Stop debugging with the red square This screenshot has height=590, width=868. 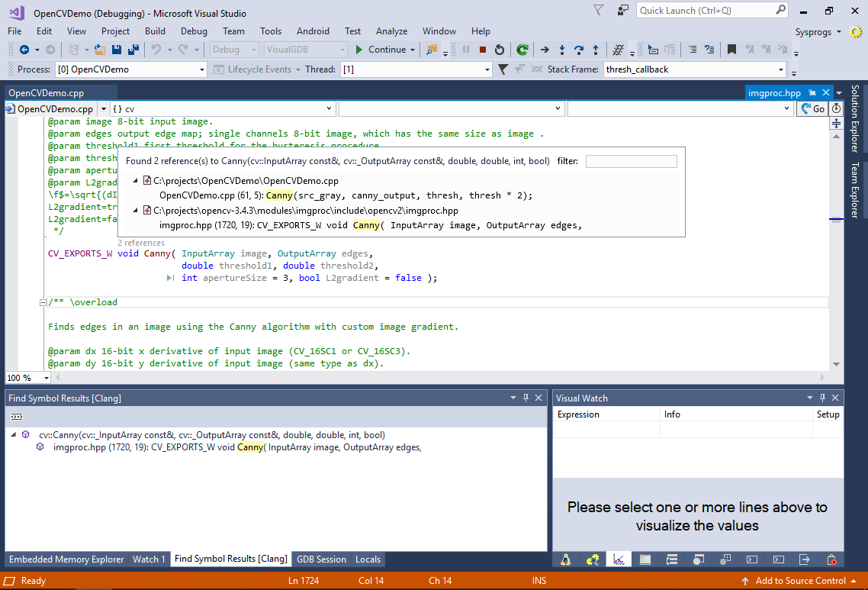tap(483, 50)
